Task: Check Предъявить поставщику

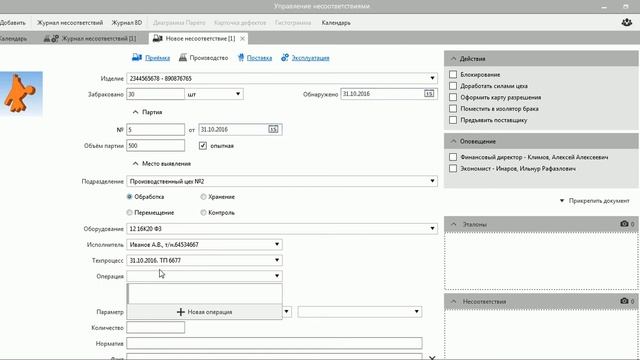Action: [453, 120]
